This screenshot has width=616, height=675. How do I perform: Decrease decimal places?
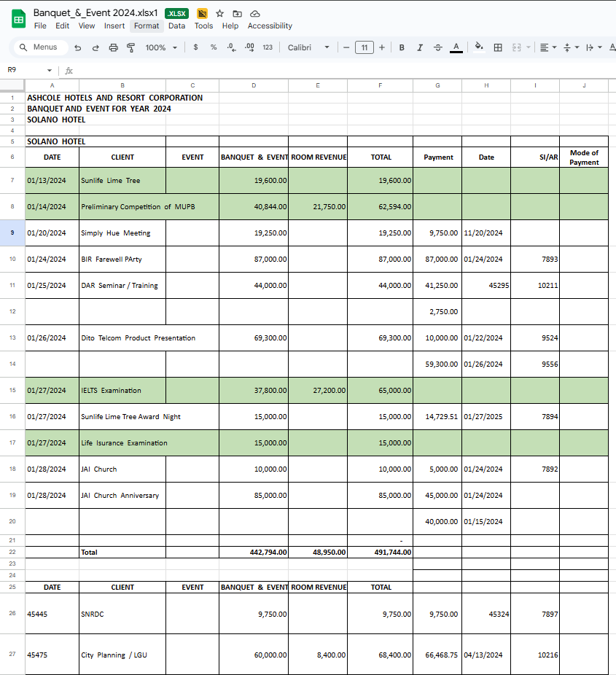coord(232,47)
